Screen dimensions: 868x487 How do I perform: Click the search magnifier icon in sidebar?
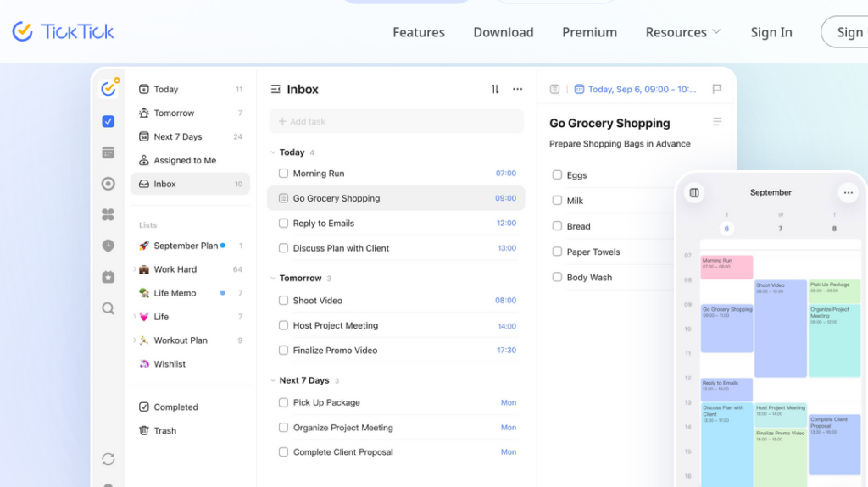(108, 308)
